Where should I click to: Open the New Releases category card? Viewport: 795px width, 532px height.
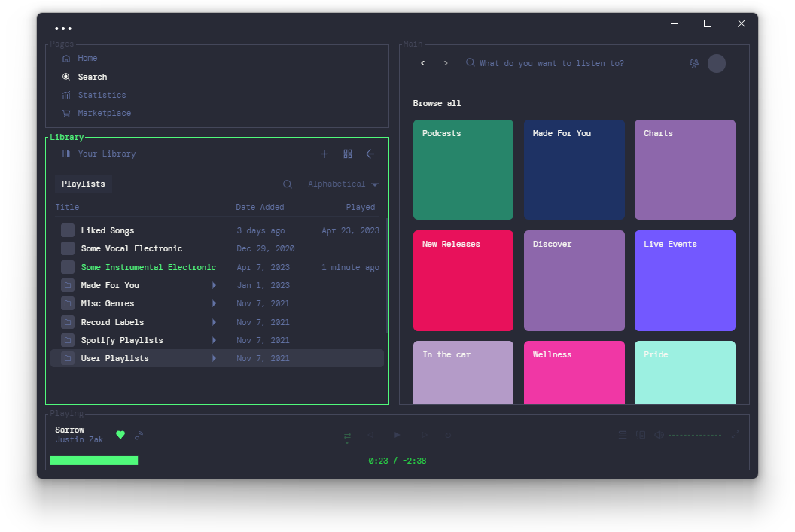tap(463, 281)
